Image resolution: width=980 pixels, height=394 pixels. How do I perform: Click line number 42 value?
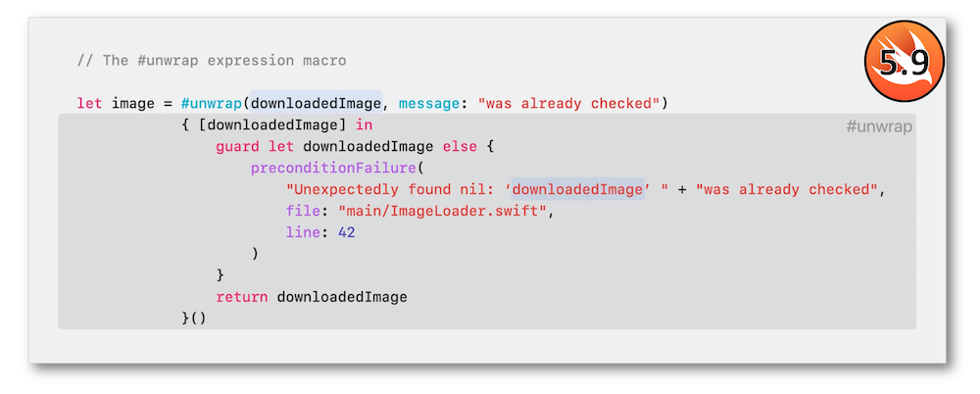(x=346, y=232)
